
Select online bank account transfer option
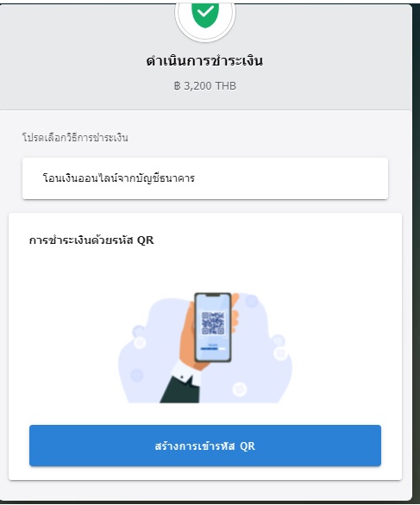[x=205, y=178]
